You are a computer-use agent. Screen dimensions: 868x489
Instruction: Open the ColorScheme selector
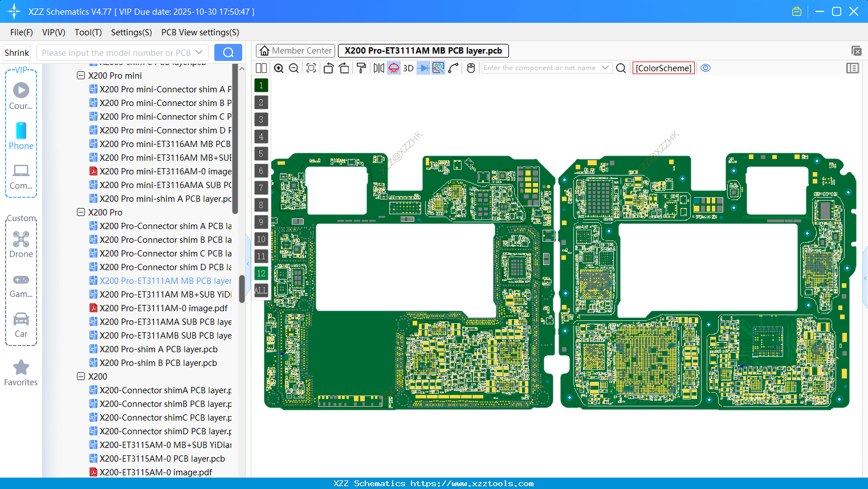663,68
